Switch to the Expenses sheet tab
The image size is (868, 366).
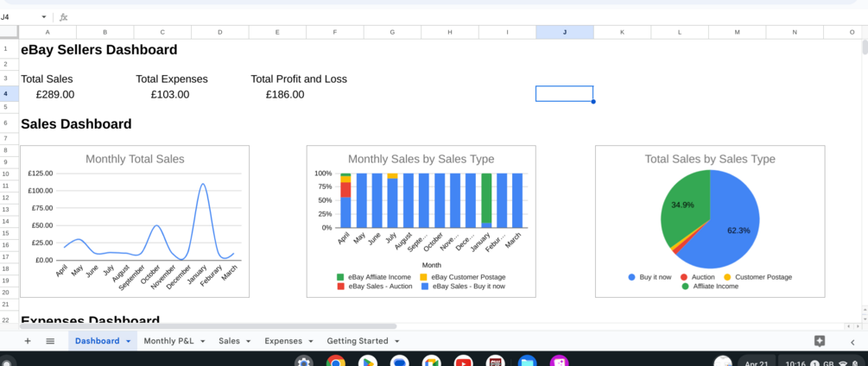pos(283,341)
